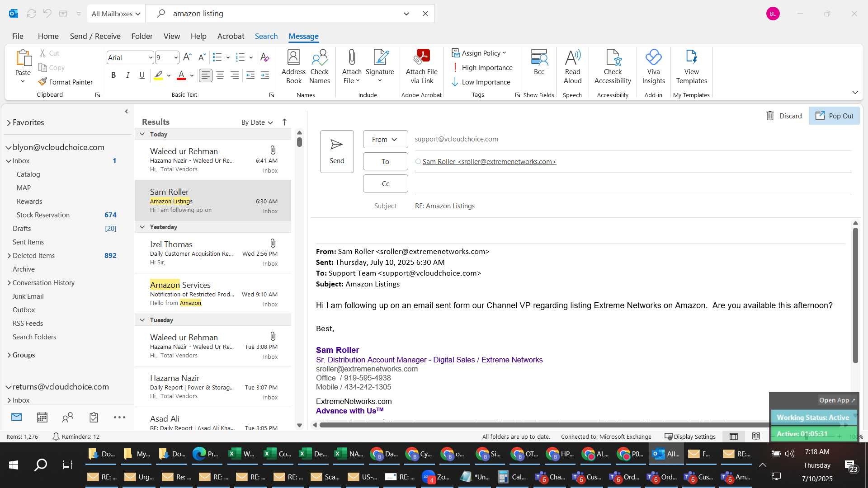The width and height of the screenshot is (868, 488).
Task: Toggle Bold formatting
Action: pyautogui.click(x=113, y=75)
